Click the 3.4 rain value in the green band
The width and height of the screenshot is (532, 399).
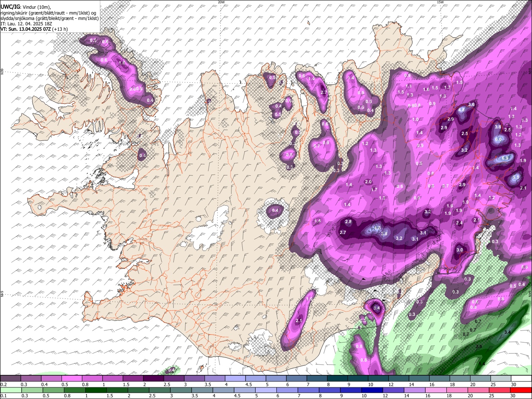point(507,332)
